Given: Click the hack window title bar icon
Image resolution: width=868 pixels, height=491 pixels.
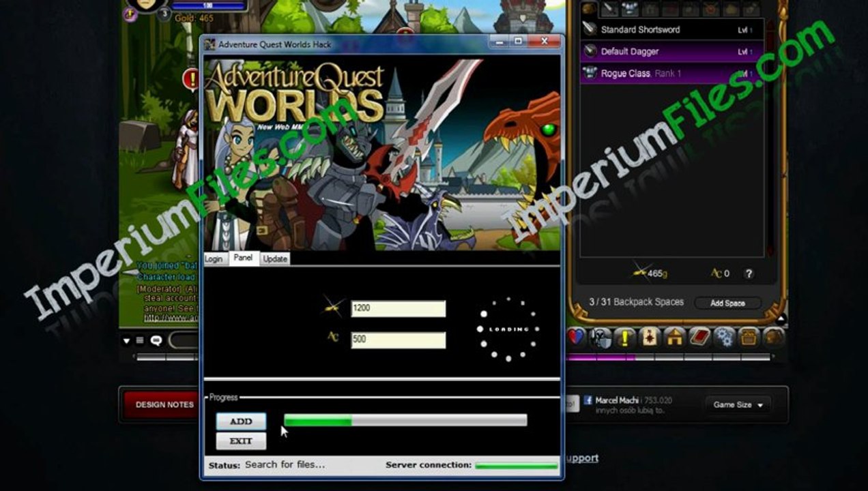Looking at the screenshot, I should tap(210, 44).
